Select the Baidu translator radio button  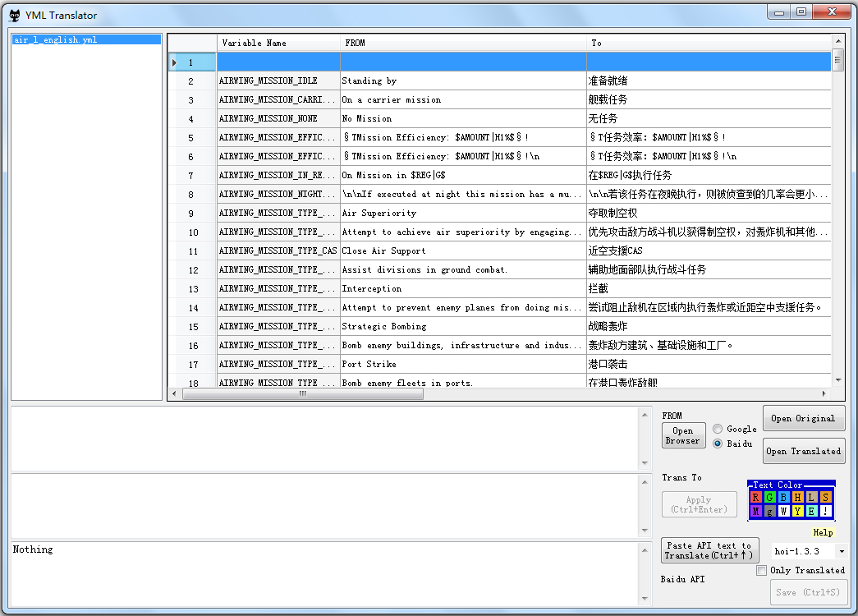[718, 444]
